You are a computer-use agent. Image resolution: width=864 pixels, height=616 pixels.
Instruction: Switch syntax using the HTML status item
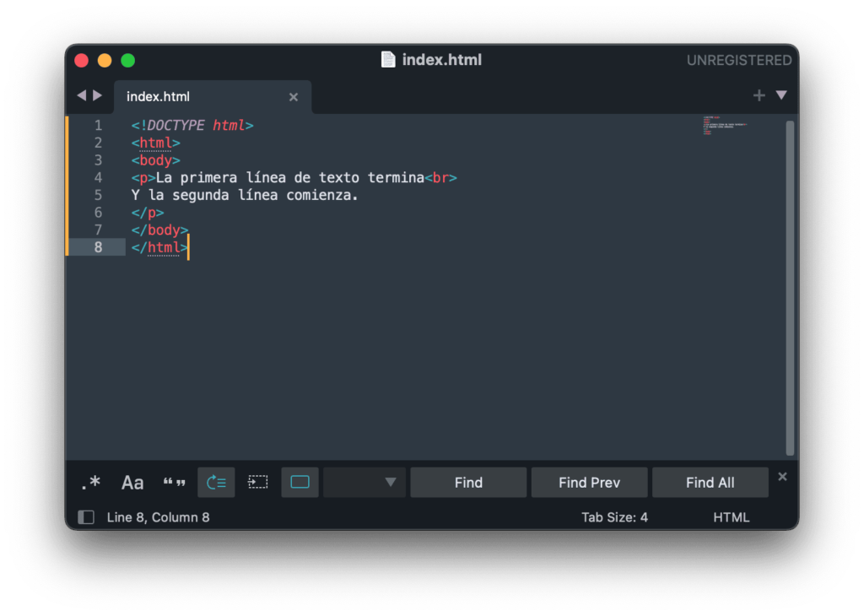click(731, 516)
